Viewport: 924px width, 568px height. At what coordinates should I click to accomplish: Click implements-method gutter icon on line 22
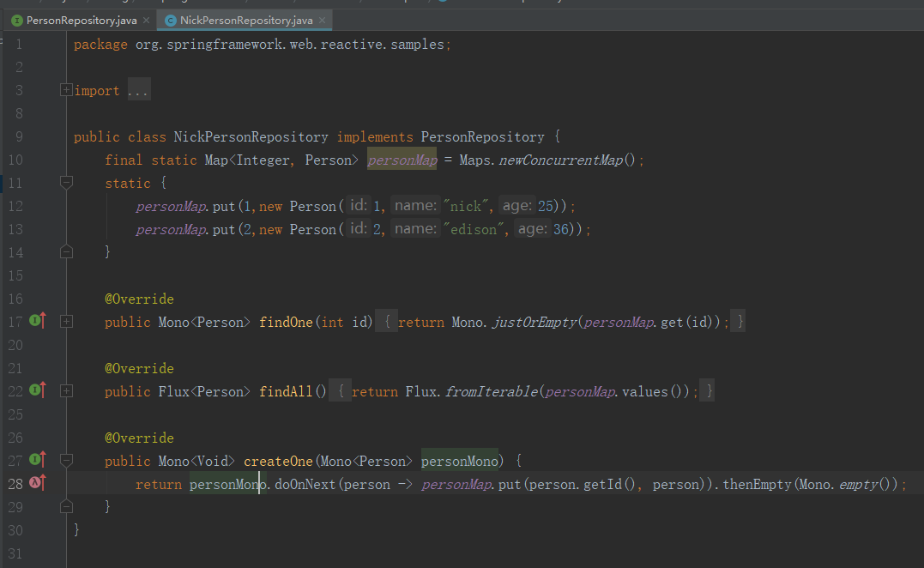pos(38,390)
